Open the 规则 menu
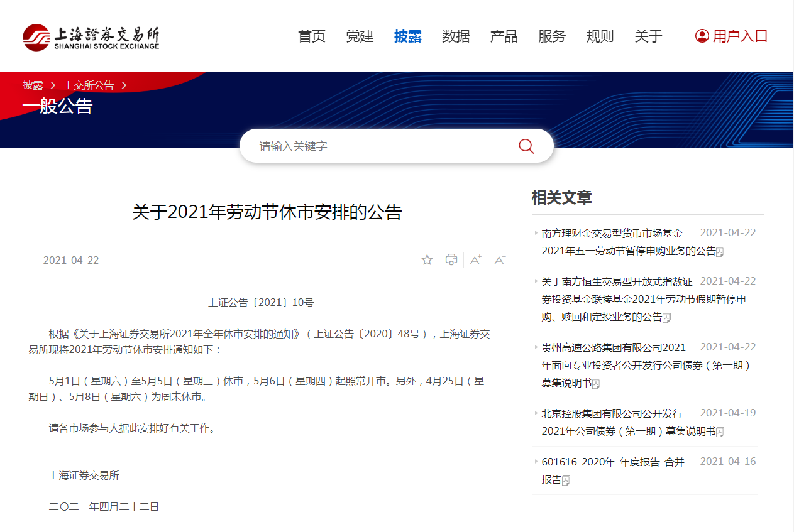The image size is (794, 532). [600, 36]
